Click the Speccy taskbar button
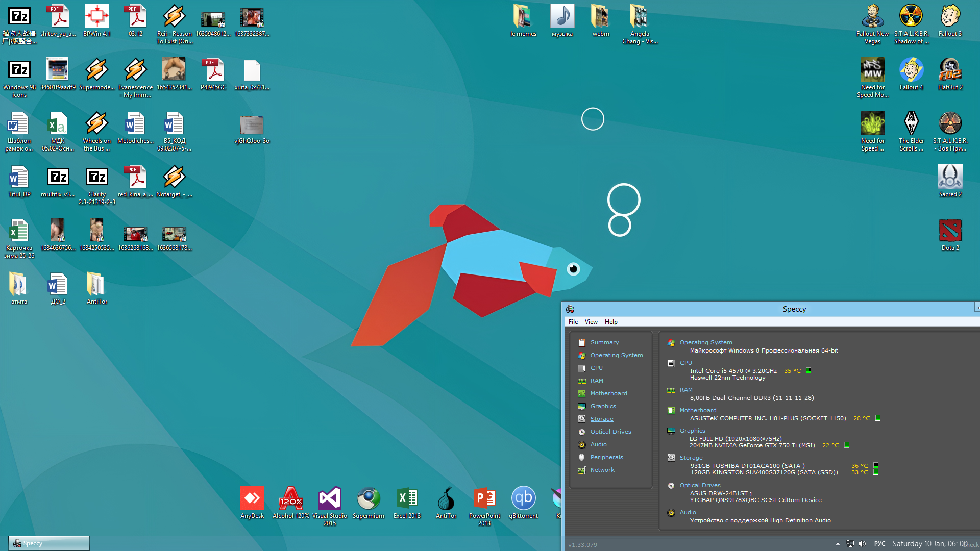 pyautogui.click(x=49, y=543)
